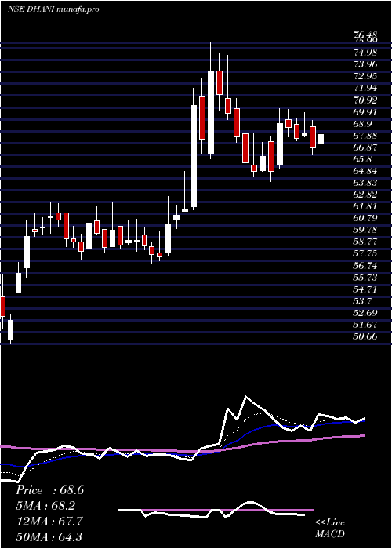Click the 66.87 price axis label

(x=365, y=147)
